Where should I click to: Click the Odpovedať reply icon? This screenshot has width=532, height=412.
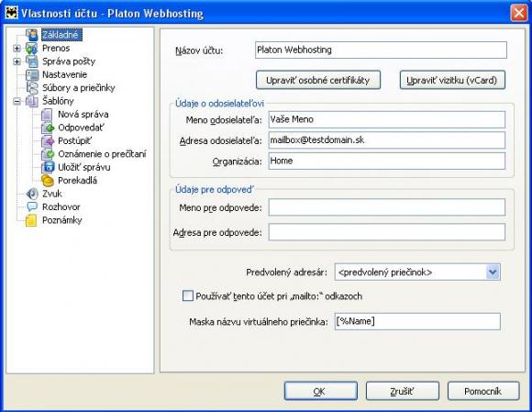point(47,128)
